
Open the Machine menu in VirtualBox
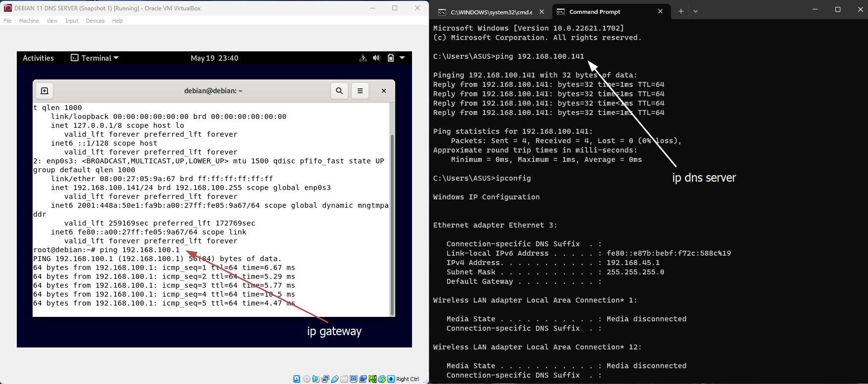coord(29,21)
